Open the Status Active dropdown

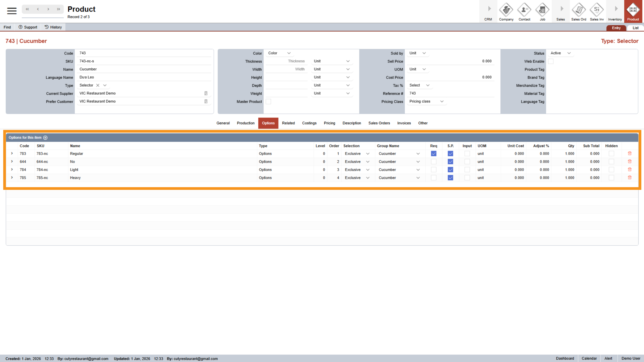coord(560,53)
